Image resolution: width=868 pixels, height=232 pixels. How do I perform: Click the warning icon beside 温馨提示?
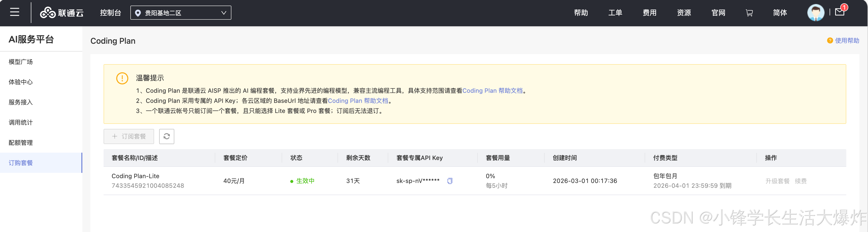click(122, 78)
